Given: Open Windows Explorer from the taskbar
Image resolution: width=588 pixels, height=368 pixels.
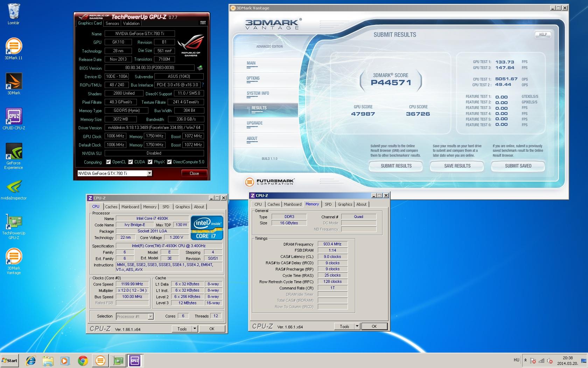Looking at the screenshot, I should pos(48,360).
